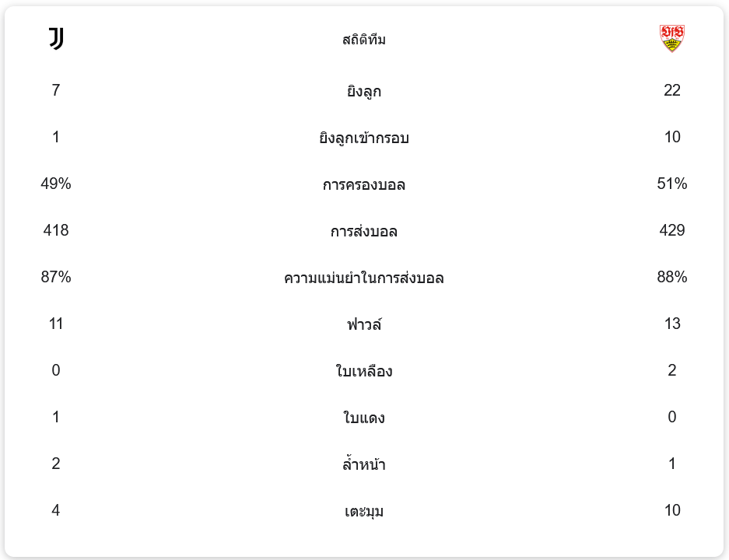Select ความแม่นยำในการส่งบอล label
The height and width of the screenshot is (560, 729).
point(364,278)
